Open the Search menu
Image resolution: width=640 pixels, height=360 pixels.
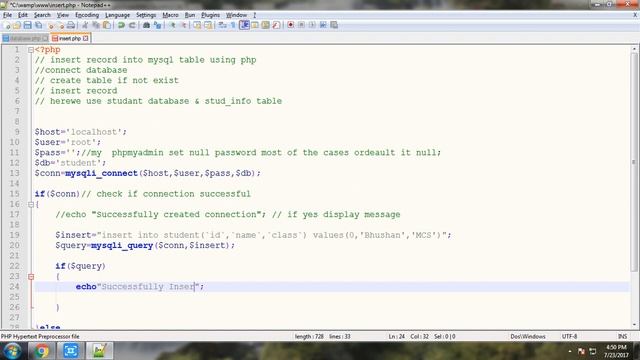[x=42, y=15]
